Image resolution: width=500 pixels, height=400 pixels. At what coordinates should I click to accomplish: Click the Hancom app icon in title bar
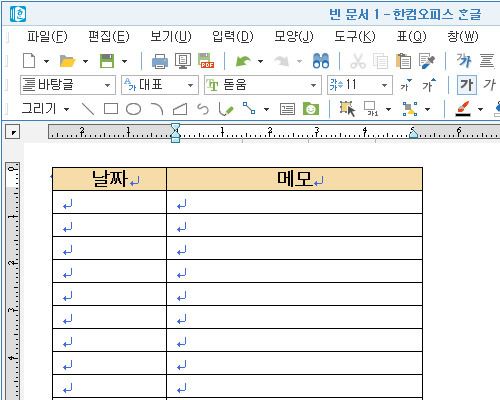click(18, 14)
